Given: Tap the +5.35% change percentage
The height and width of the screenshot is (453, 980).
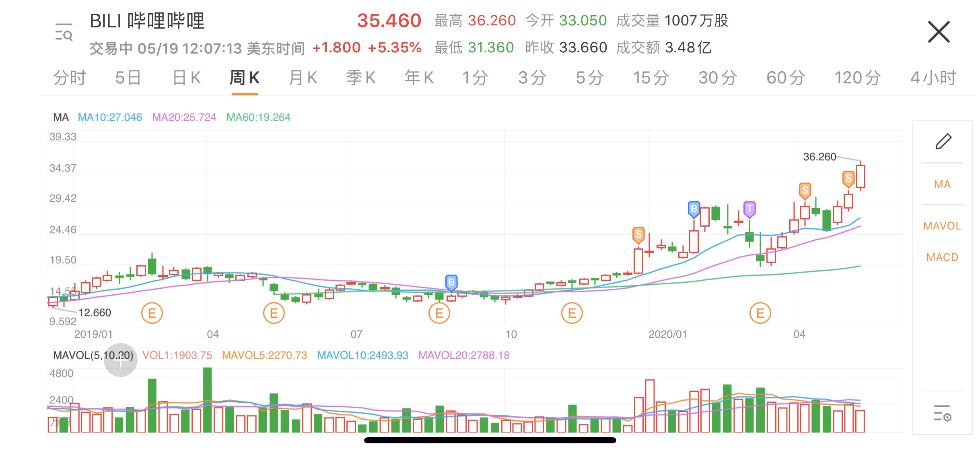Looking at the screenshot, I should coord(395,48).
